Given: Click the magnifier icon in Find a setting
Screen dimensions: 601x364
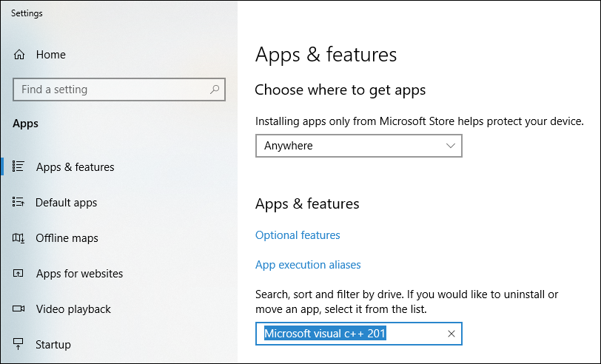Looking at the screenshot, I should pyautogui.click(x=215, y=90).
